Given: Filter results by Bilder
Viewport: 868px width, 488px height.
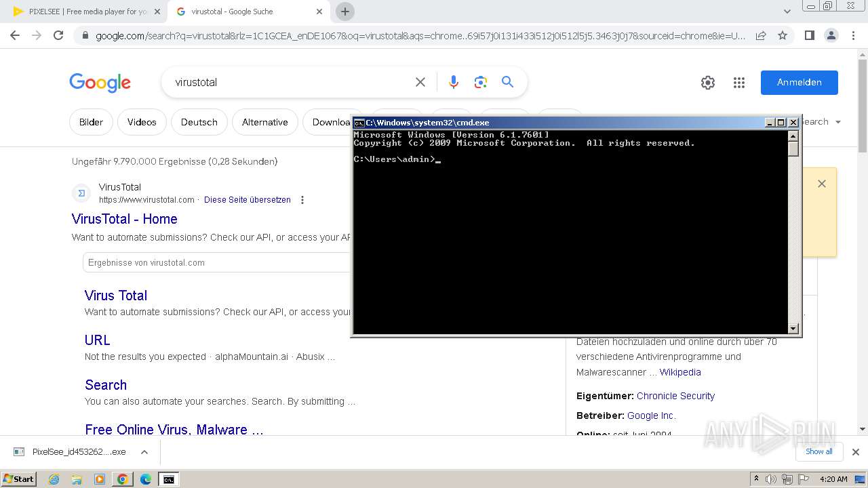Looking at the screenshot, I should point(91,122).
